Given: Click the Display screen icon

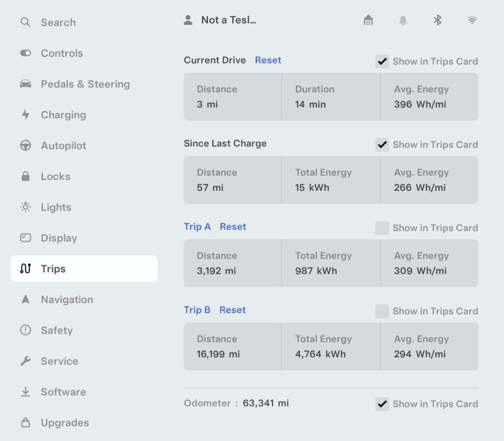Looking at the screenshot, I should [26, 238].
